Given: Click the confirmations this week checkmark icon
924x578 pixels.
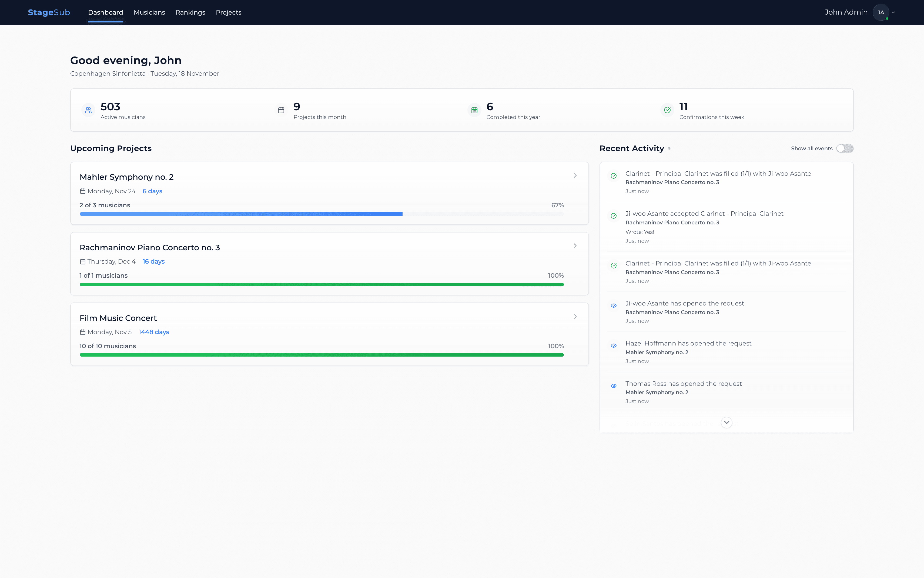Looking at the screenshot, I should tap(667, 110).
